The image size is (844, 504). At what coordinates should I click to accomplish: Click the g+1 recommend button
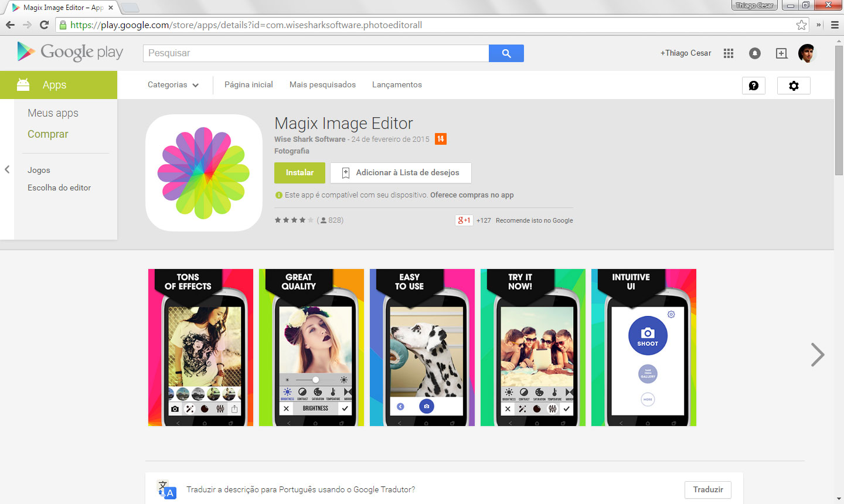464,220
